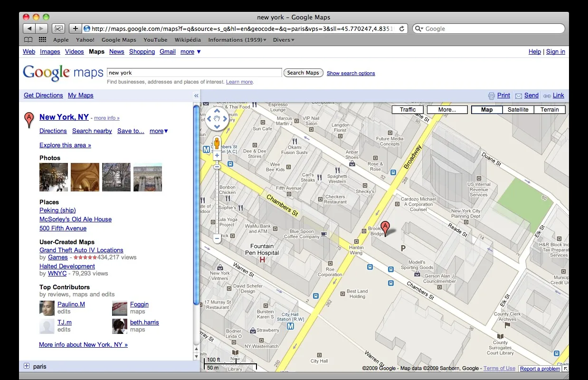This screenshot has width=588, height=380.
Task: Open the first New York photo thumbnail
Action: (x=54, y=177)
